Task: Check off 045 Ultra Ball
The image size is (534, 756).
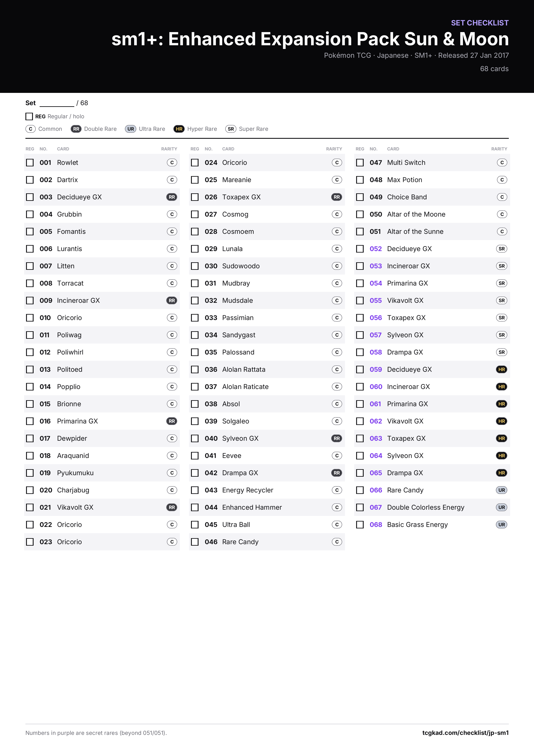Action: 195,525
